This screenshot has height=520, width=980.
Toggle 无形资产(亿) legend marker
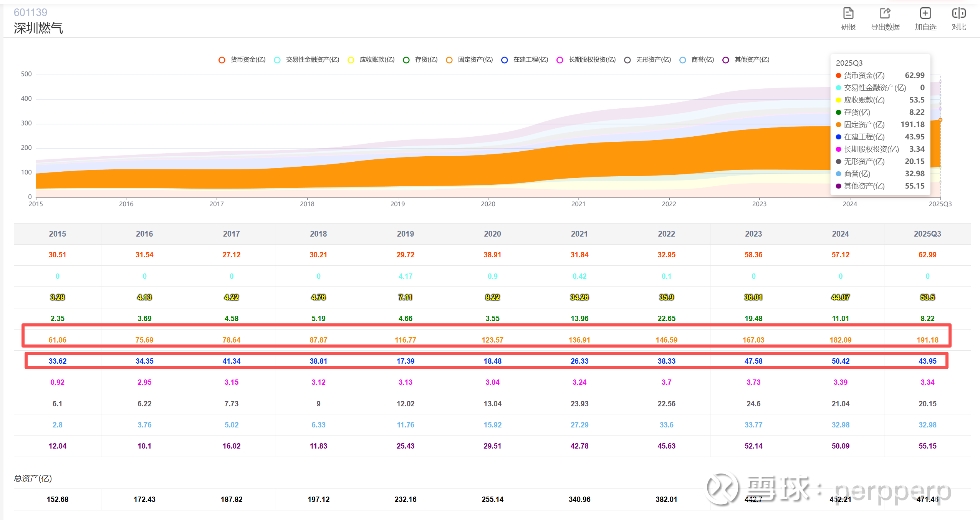(x=627, y=60)
